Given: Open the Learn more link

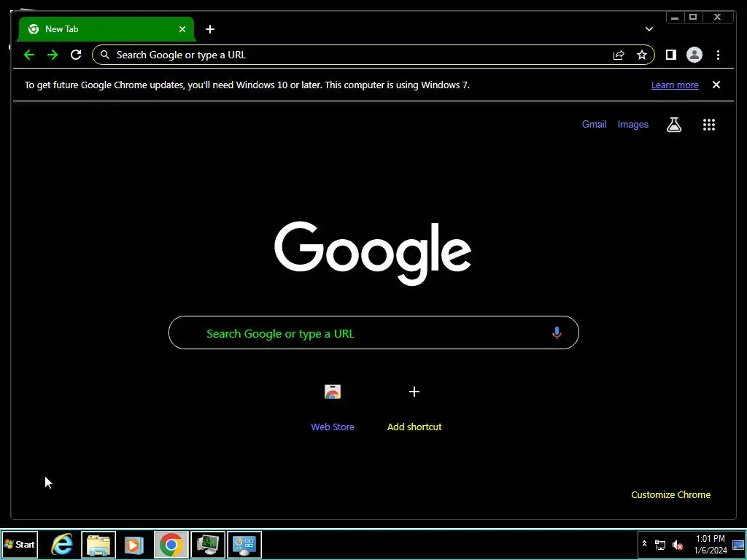Looking at the screenshot, I should [x=675, y=85].
